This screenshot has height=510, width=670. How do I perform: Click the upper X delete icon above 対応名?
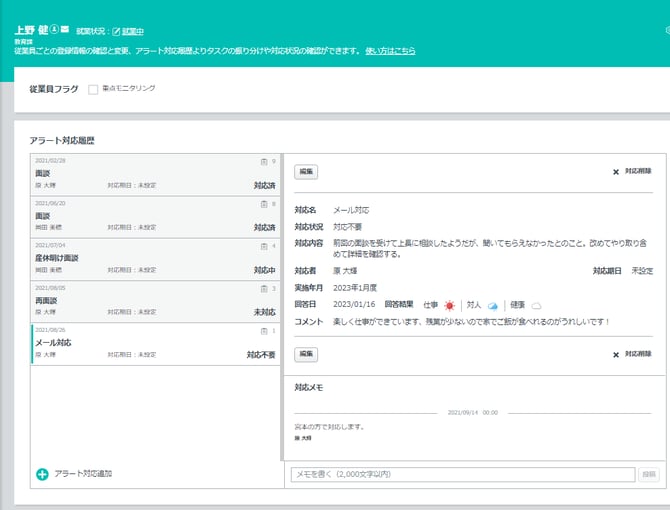point(616,172)
